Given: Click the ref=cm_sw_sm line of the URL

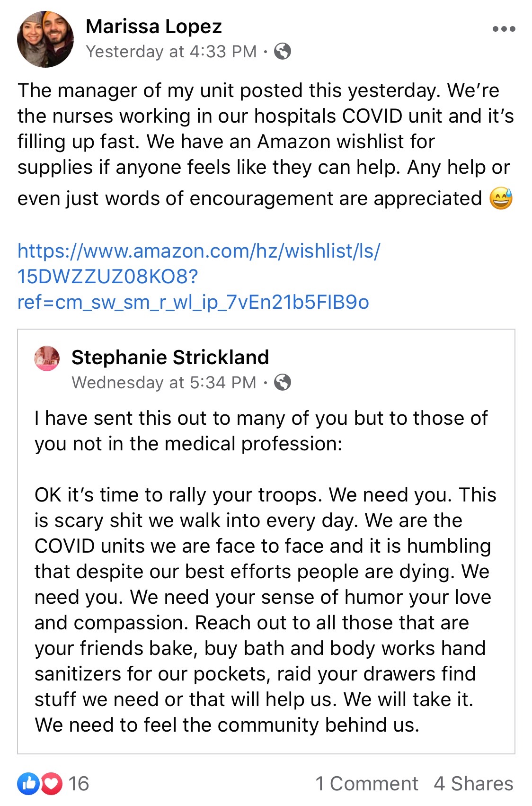Looking at the screenshot, I should pyautogui.click(x=193, y=302).
